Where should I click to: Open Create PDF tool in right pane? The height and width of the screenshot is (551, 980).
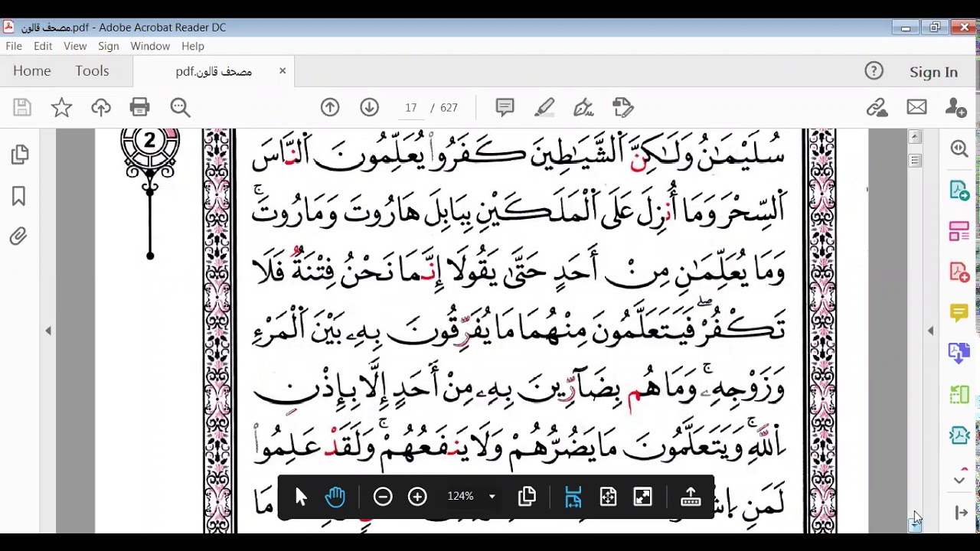(959, 272)
